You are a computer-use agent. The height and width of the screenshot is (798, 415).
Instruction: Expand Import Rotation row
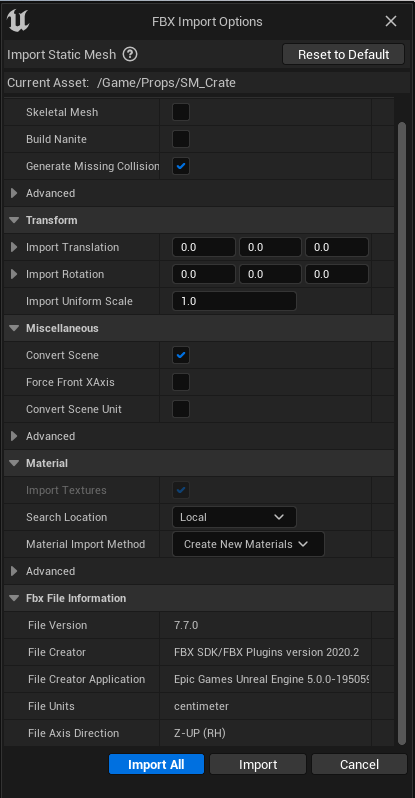tap(14, 274)
